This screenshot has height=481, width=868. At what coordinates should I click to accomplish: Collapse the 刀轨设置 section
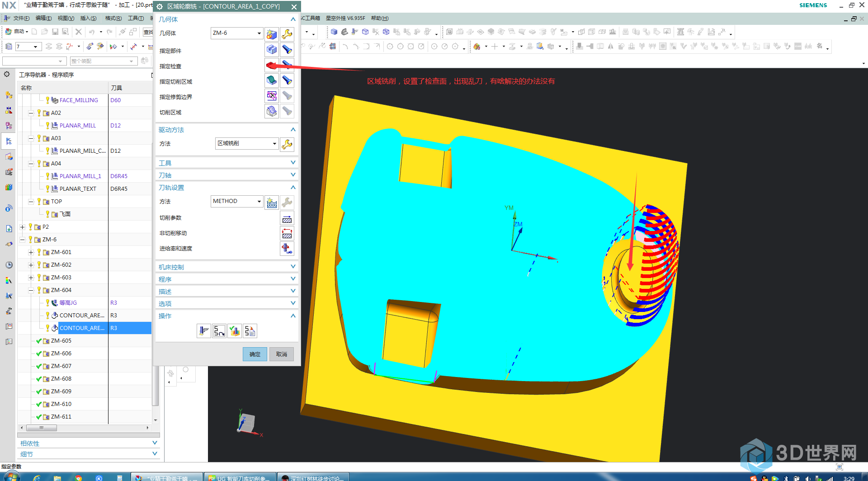click(227, 187)
